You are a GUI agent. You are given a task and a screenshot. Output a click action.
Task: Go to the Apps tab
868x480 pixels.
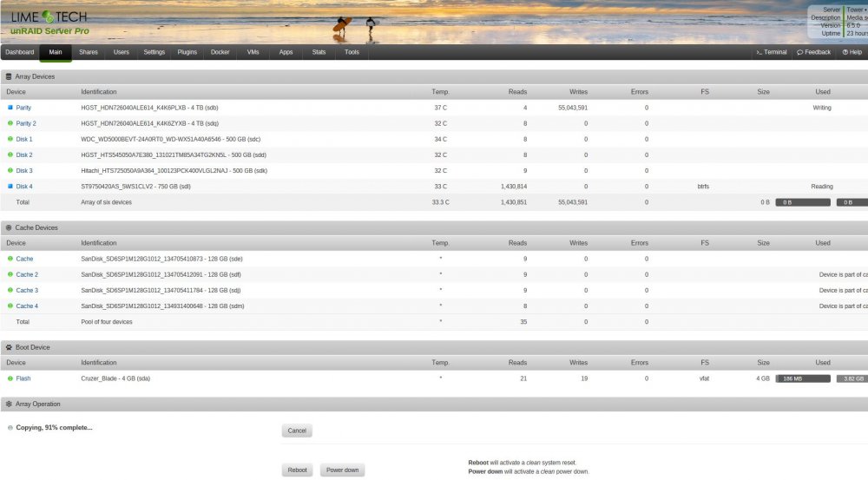[x=286, y=52]
